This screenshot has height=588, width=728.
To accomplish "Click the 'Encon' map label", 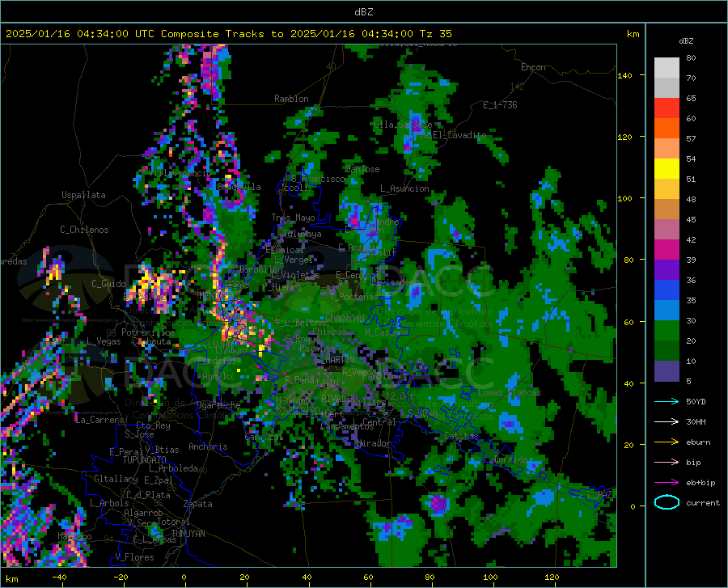I will coord(533,67).
